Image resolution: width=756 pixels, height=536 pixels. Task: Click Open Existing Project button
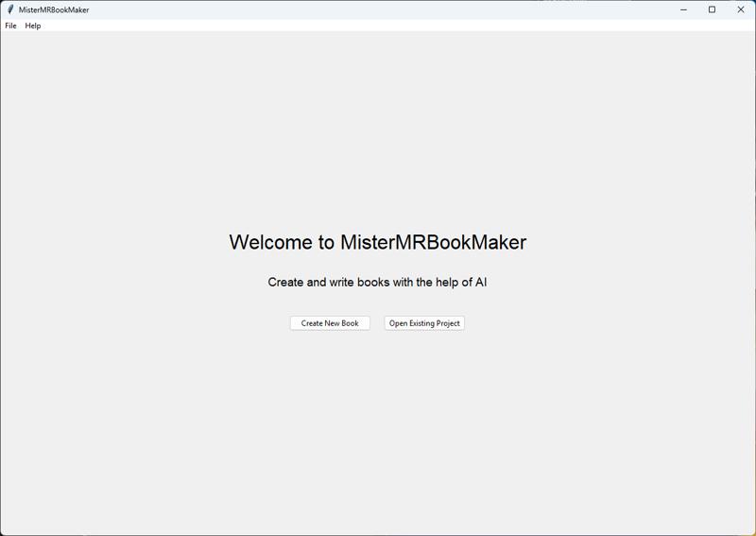point(424,323)
